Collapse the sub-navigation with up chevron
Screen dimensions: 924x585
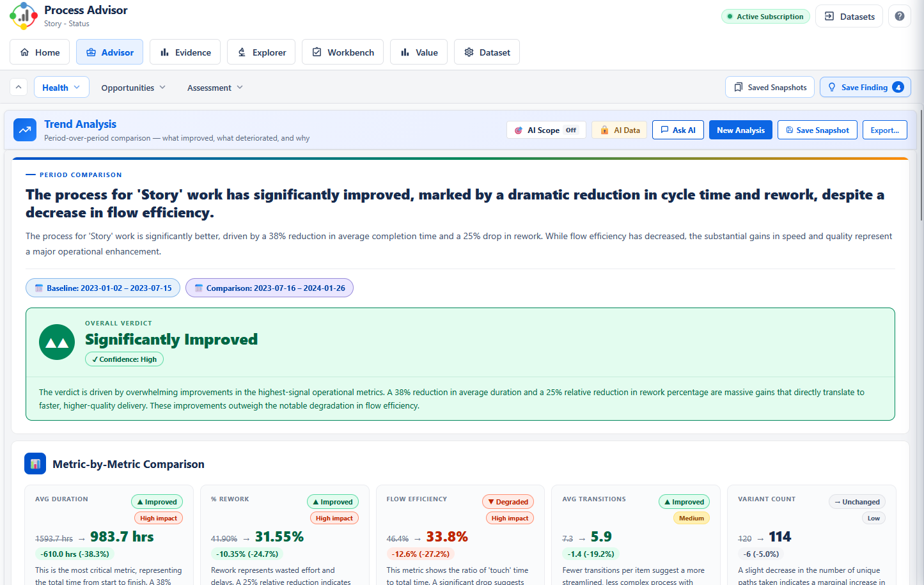[x=19, y=87]
